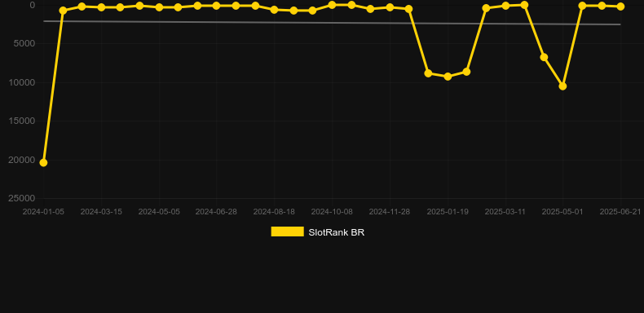Toggle the SlotRank BR legend entry
This screenshot has width=644, height=313.
point(317,232)
